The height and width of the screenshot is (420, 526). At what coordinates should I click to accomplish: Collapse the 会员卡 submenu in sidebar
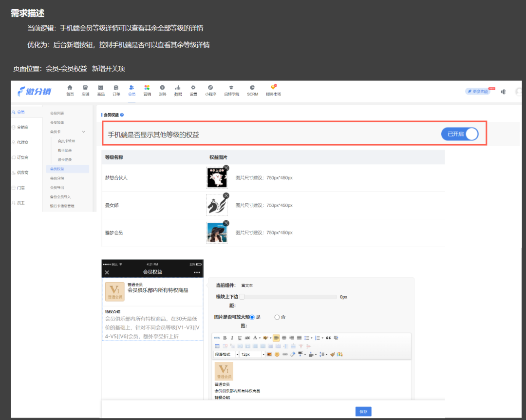pyautogui.click(x=83, y=132)
